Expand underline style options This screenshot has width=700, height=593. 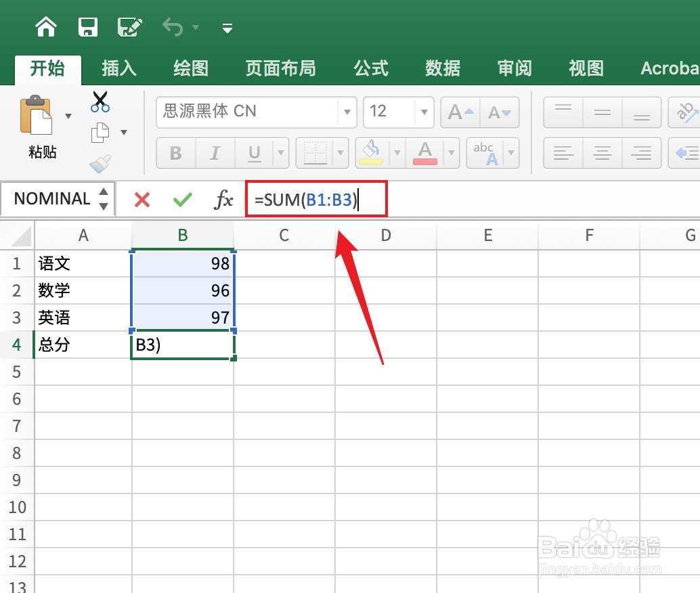click(x=281, y=153)
